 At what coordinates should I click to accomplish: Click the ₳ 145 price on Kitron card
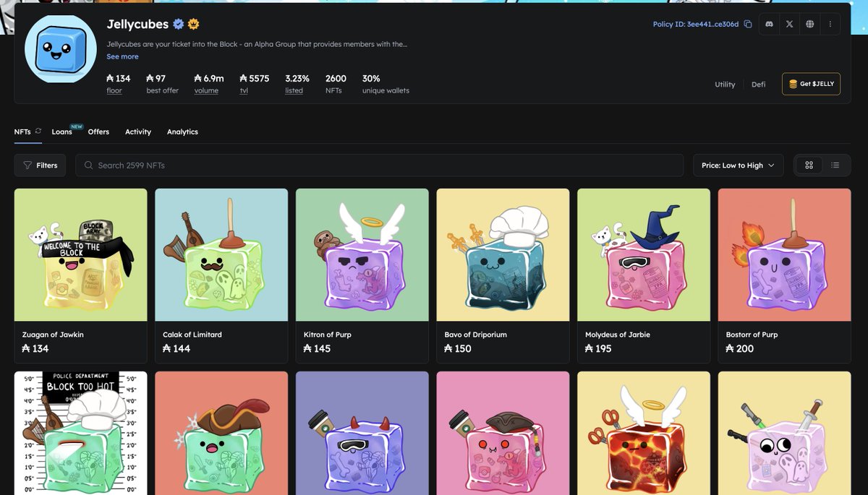[318, 348]
